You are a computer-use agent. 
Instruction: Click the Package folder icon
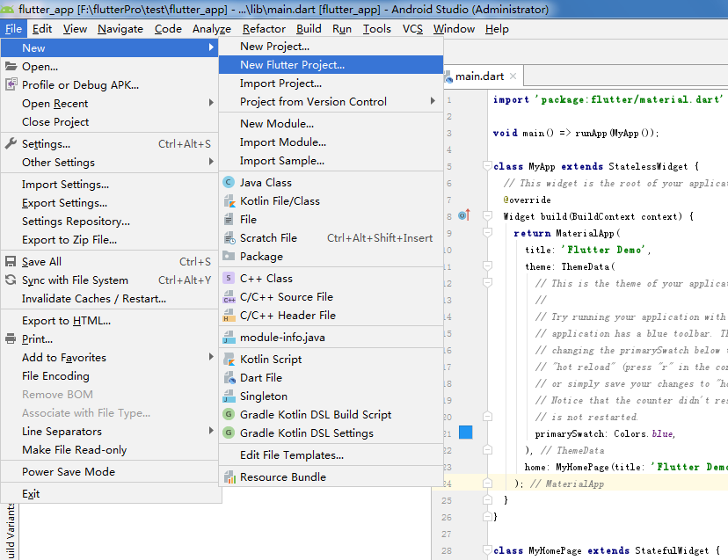[x=229, y=256]
